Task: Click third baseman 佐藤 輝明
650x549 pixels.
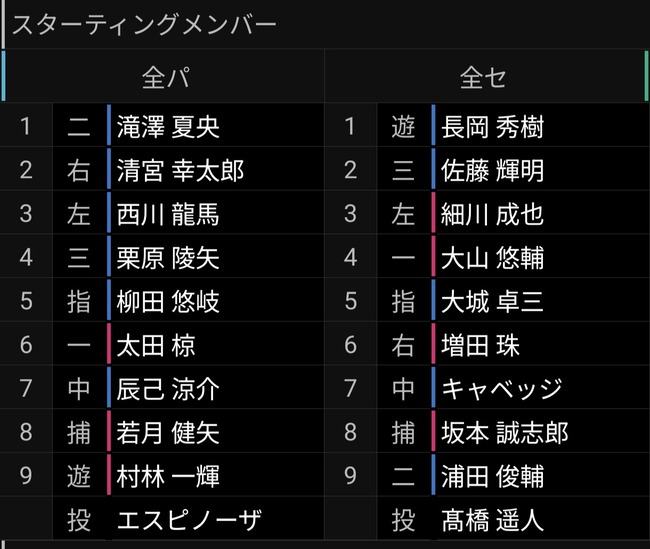Action: [x=492, y=170]
